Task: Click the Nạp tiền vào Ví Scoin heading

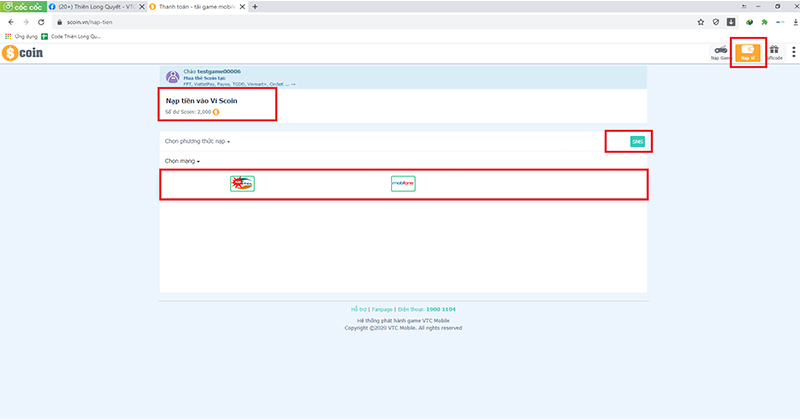Action: tap(202, 101)
